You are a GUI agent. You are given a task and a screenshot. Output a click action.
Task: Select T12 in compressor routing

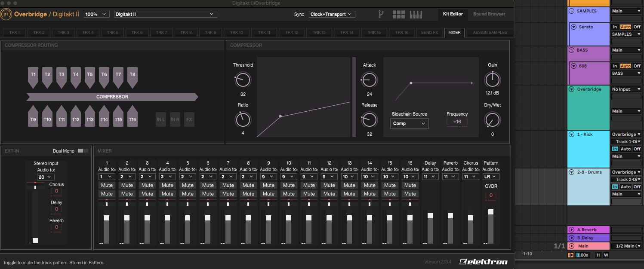tap(76, 116)
